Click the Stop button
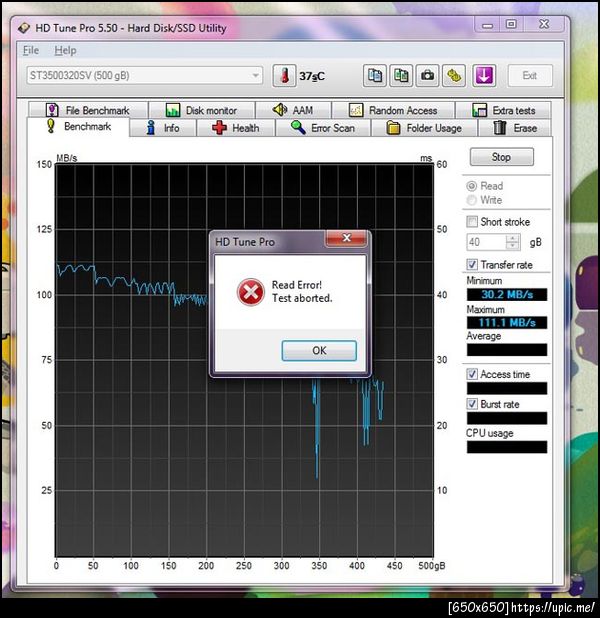Image resolution: width=600 pixels, height=618 pixels. pos(501,157)
